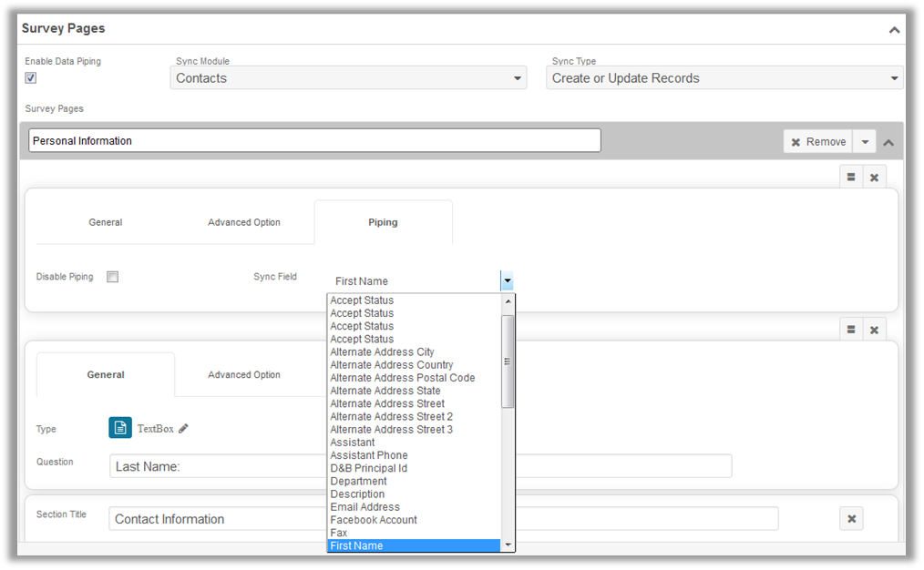
Task: Open the arrow menu next to Remove
Action: click(865, 142)
